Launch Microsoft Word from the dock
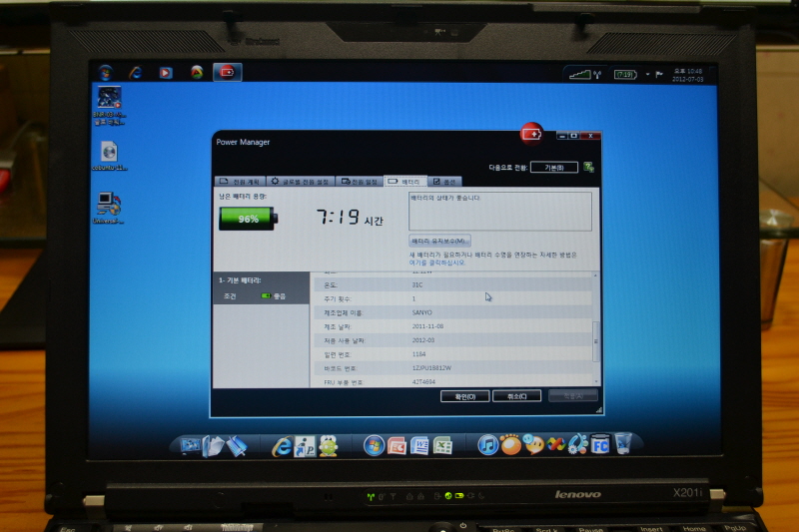 pyautogui.click(x=419, y=445)
